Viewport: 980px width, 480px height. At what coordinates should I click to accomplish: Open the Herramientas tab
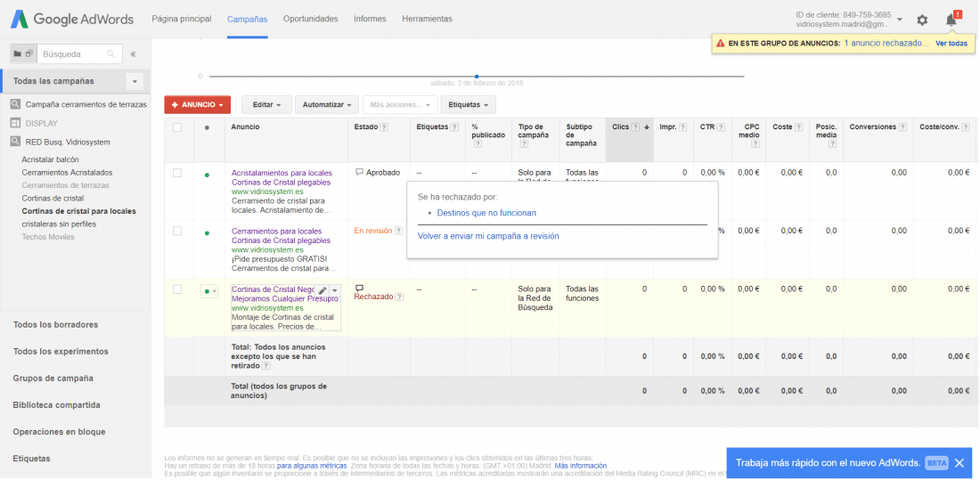click(x=428, y=19)
